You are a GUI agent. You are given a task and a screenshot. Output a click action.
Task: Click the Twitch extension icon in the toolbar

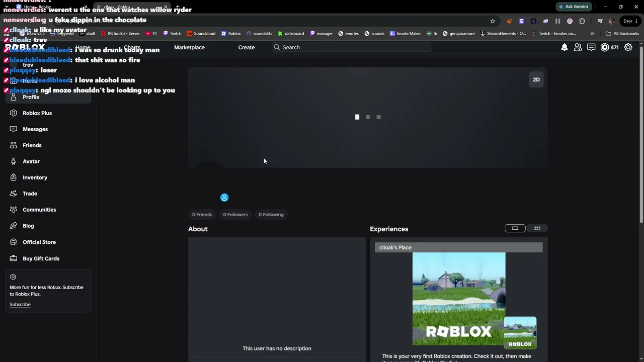point(521,21)
